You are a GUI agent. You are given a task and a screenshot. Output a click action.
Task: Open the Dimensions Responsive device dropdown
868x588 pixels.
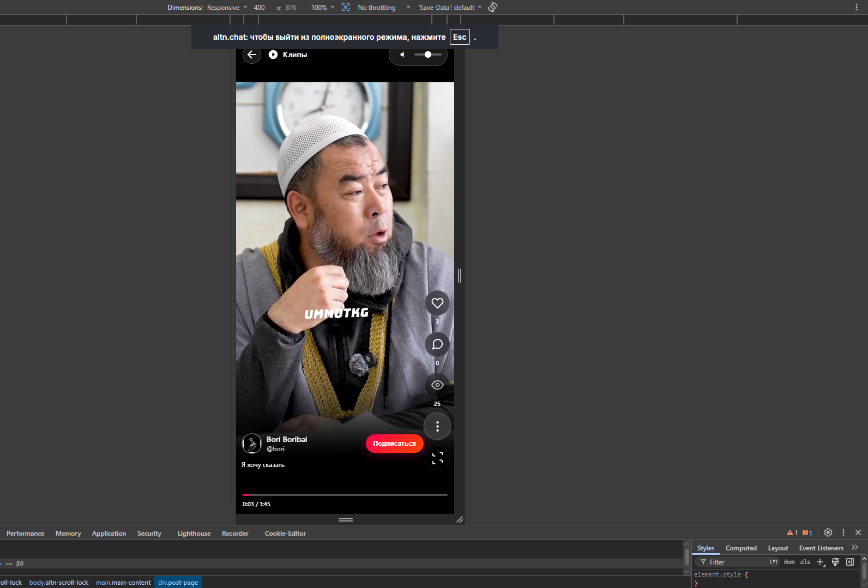[227, 8]
